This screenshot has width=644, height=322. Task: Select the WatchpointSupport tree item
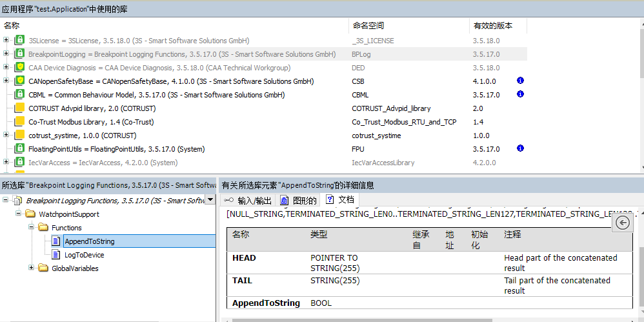point(69,214)
